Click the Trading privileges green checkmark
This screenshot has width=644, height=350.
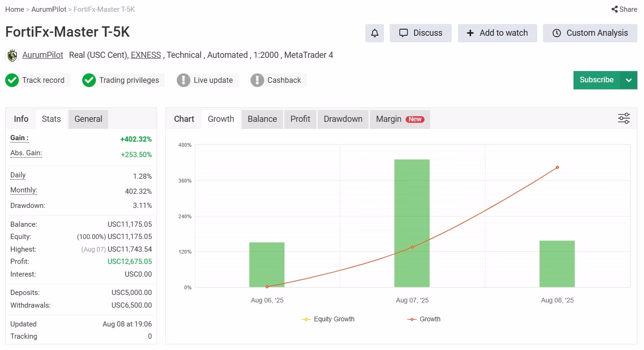click(89, 80)
